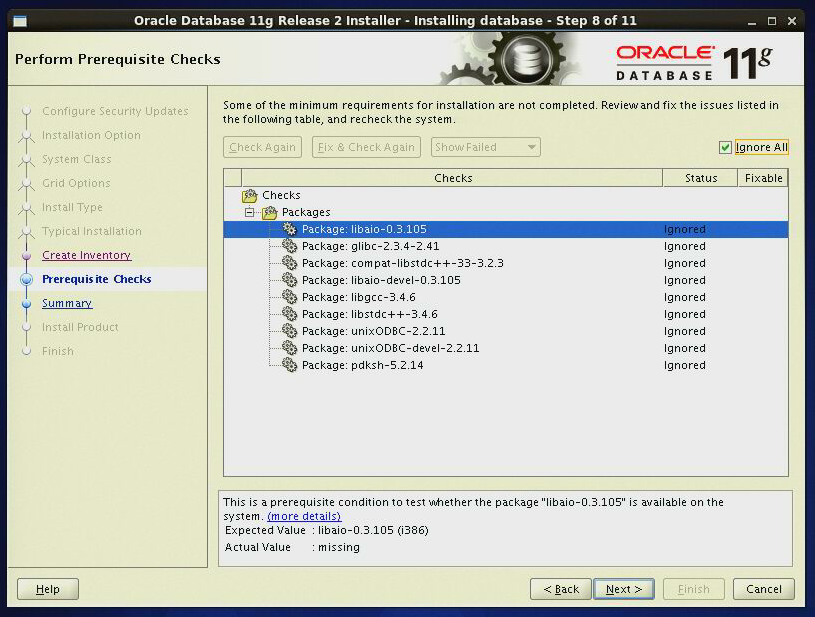
Task: Select Package: libaio-0.3.105 row
Action: (506, 229)
